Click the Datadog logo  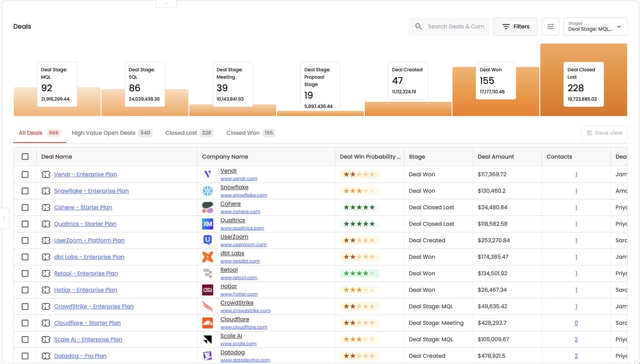click(208, 356)
